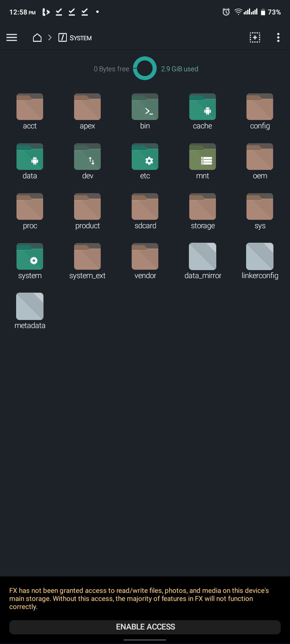Open the data Android folder
The height and width of the screenshot is (644, 290).
[x=30, y=157]
